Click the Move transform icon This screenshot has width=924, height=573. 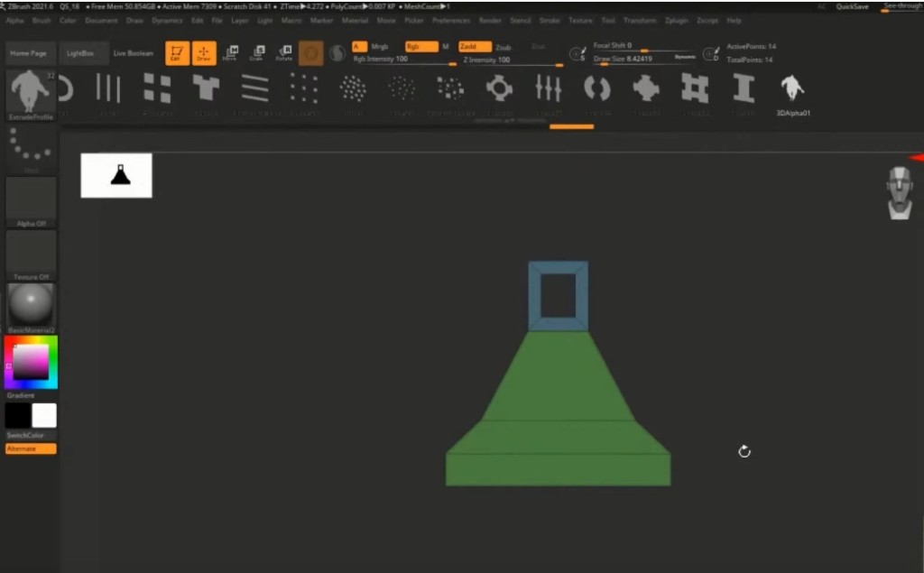tap(230, 53)
